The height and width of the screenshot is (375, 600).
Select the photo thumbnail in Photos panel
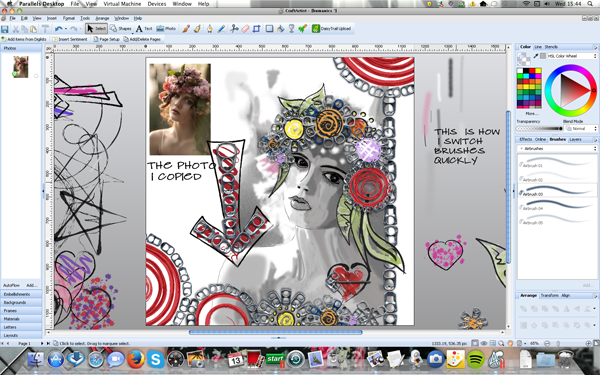pyautogui.click(x=21, y=67)
